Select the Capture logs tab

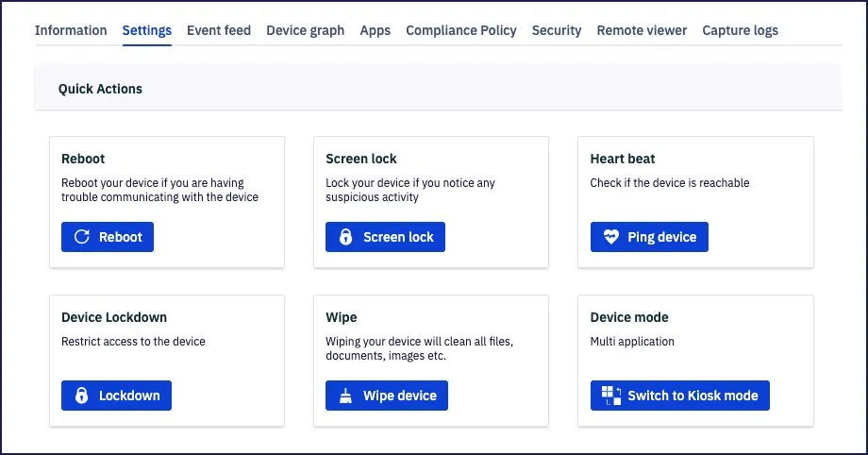pyautogui.click(x=740, y=30)
